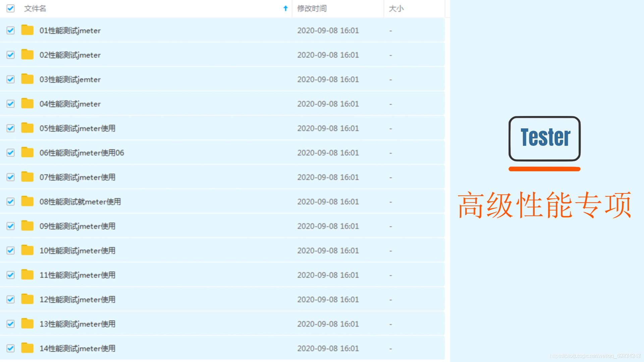Screen dimensions: 644x362
Task: Click the folder icon for 06性能测试jmeter使用06
Action: click(27, 153)
